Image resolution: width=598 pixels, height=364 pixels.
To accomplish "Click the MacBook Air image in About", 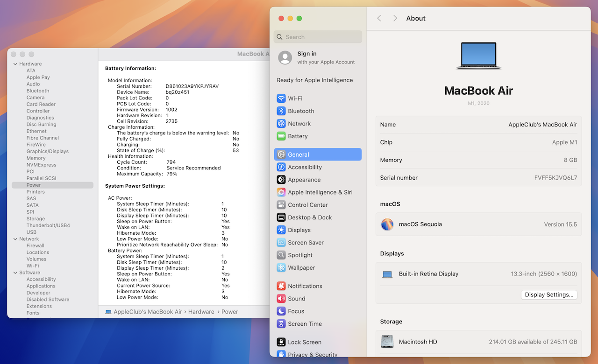I will [x=479, y=56].
